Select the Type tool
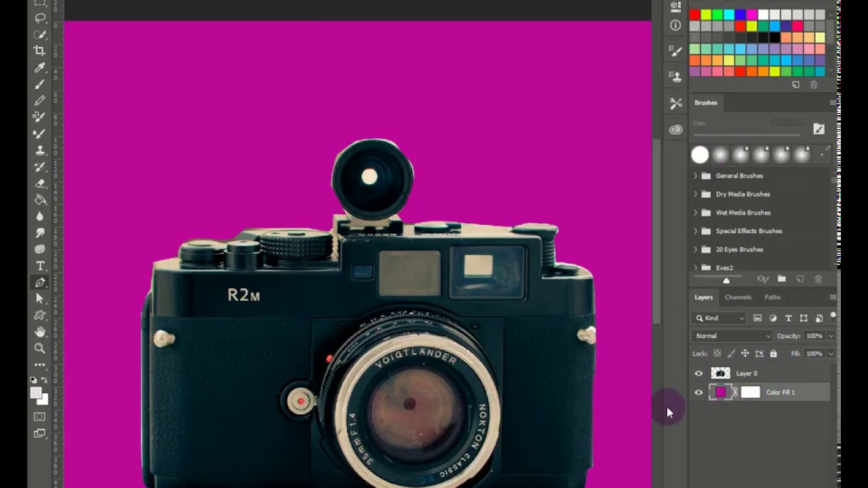This screenshot has width=868, height=488. (x=40, y=266)
